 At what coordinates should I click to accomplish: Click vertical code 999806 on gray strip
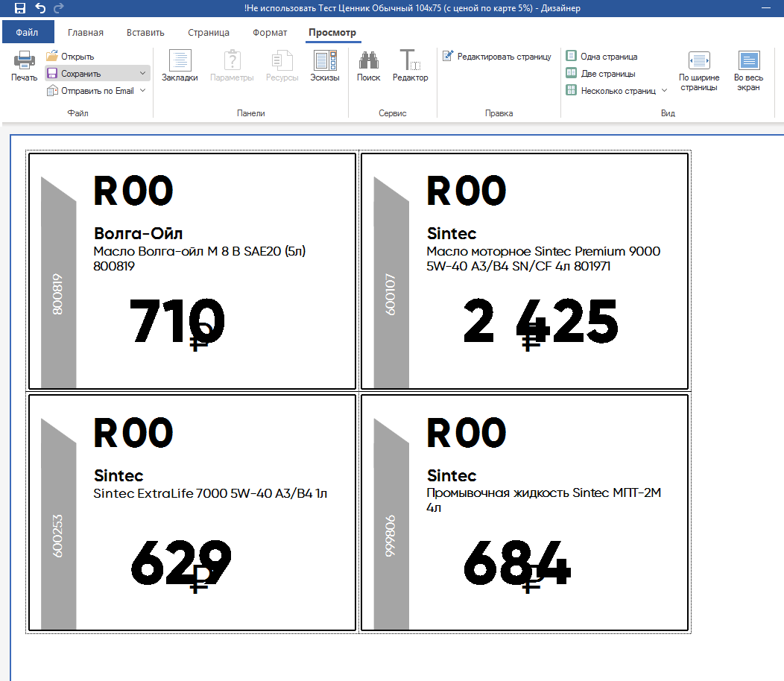[391, 536]
